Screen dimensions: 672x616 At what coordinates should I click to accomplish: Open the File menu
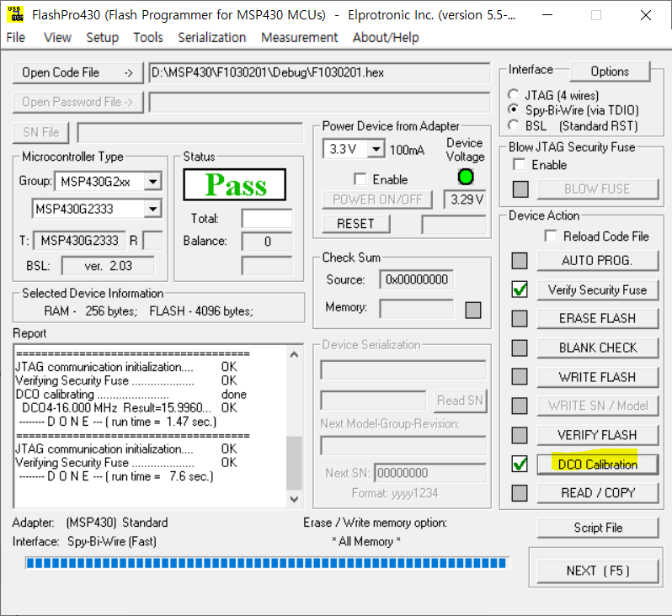click(x=16, y=38)
